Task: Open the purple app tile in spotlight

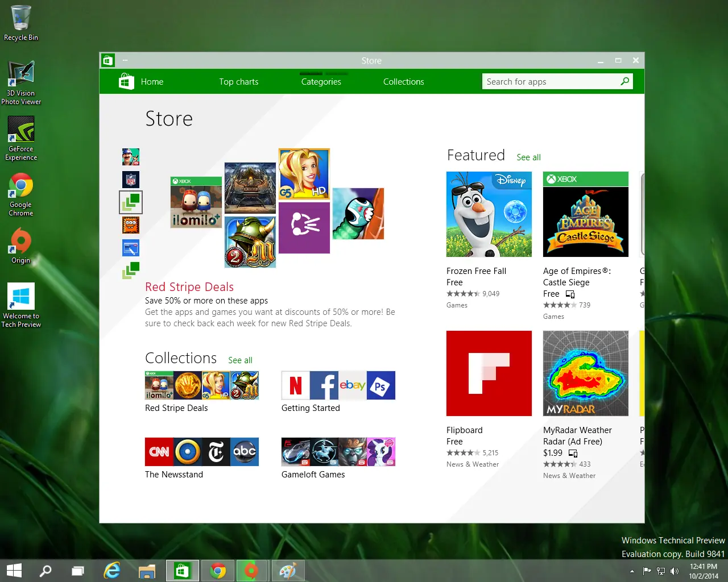Action: coord(304,228)
